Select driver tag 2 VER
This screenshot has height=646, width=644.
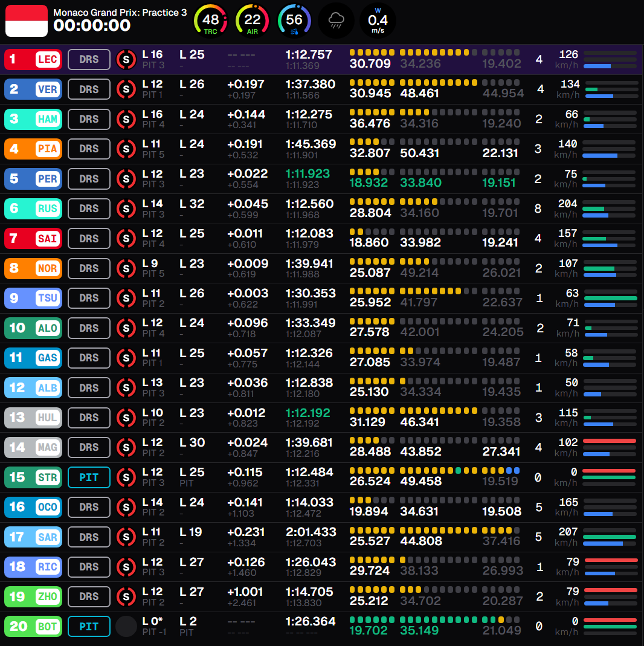coord(33,89)
